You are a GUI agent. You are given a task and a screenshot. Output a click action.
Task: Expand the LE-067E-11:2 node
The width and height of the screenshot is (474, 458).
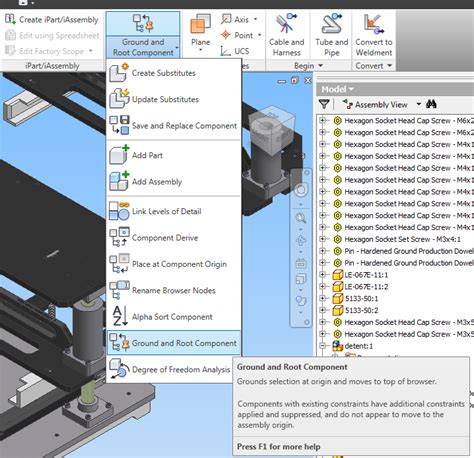pos(322,286)
